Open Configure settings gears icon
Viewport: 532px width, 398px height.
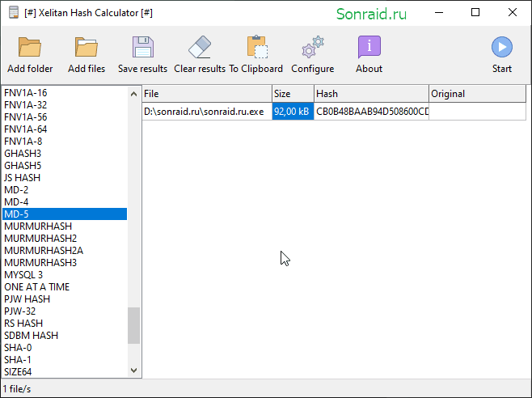[x=312, y=47]
